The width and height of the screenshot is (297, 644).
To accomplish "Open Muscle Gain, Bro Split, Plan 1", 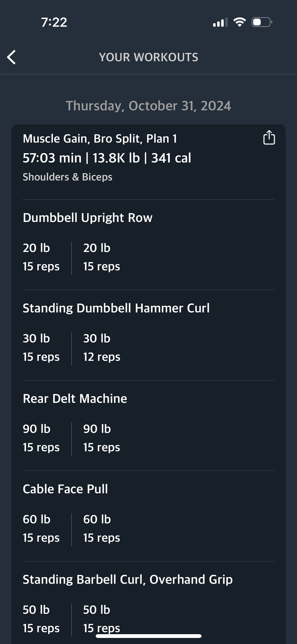I will click(100, 139).
